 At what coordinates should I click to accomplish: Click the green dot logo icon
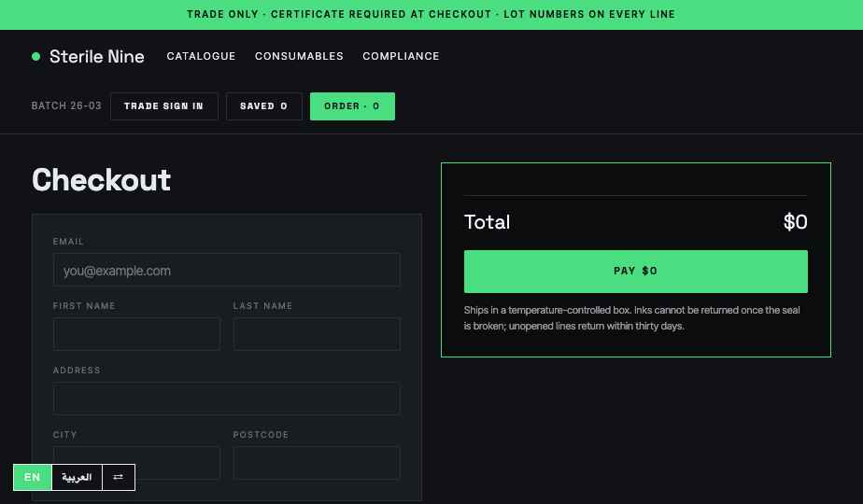pos(35,56)
